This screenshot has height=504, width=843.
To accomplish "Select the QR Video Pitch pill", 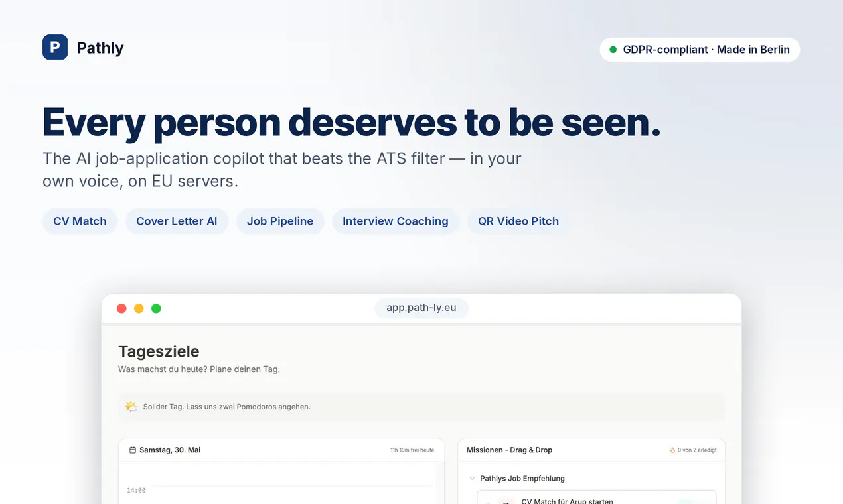I will (x=518, y=221).
